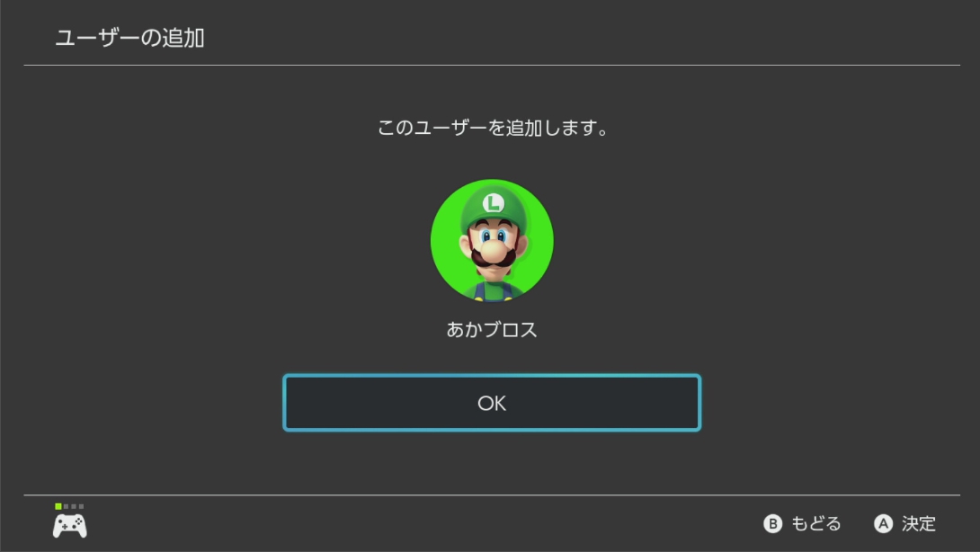Click the green cap on Luigi's head
980x552 pixels.
(x=494, y=206)
